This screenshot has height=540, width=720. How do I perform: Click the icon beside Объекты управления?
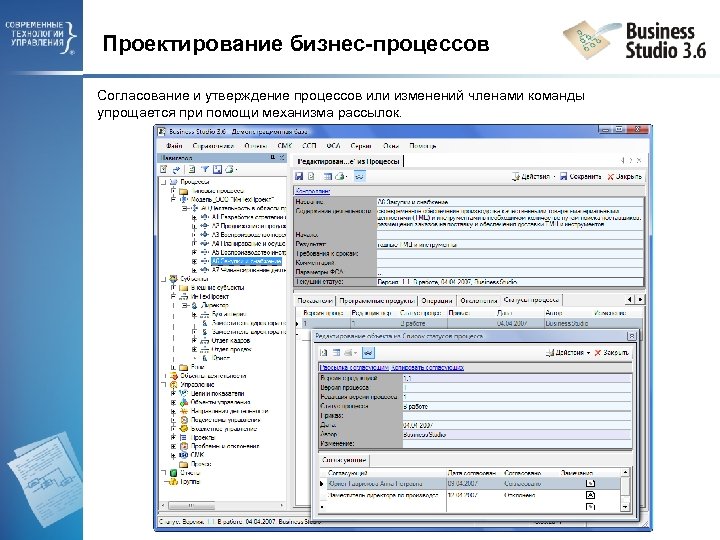(x=184, y=403)
